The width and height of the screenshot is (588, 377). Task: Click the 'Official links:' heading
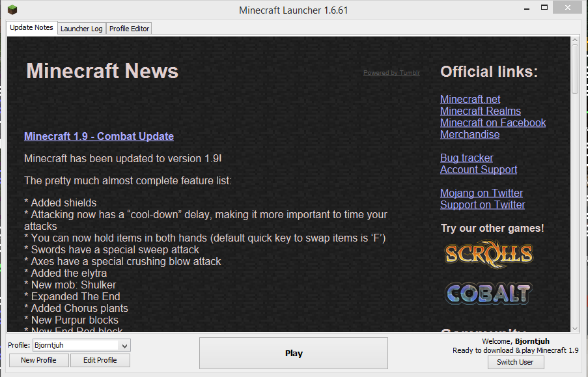[x=489, y=72]
